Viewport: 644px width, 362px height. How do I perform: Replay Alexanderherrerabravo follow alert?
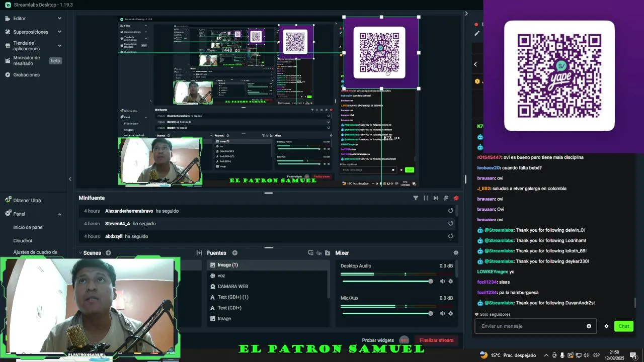[450, 211]
